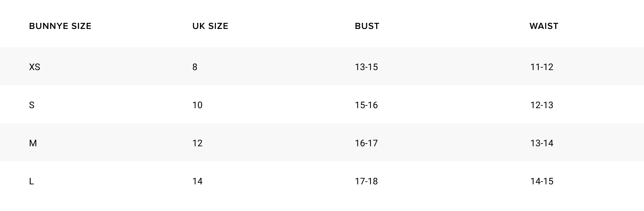Click the UK SIZE column header
The height and width of the screenshot is (211, 644).
coord(210,26)
